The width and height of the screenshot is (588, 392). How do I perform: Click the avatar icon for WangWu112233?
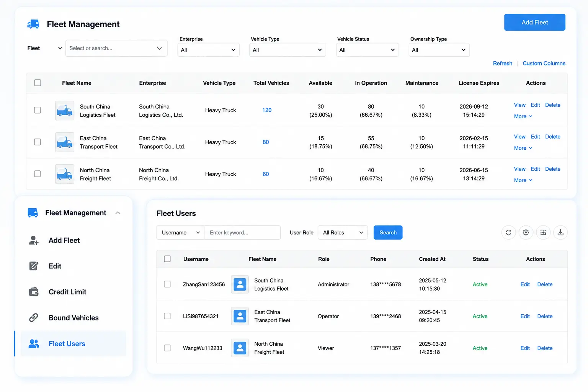[240, 348]
